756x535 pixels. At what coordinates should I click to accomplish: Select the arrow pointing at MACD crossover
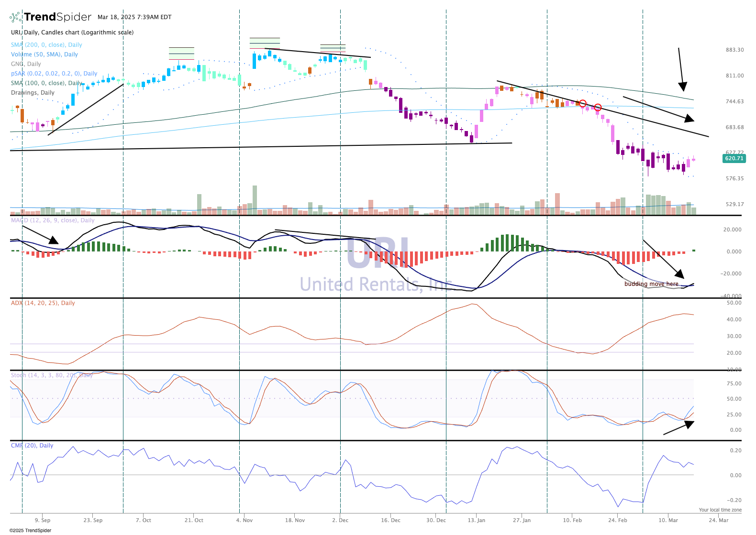click(x=663, y=259)
